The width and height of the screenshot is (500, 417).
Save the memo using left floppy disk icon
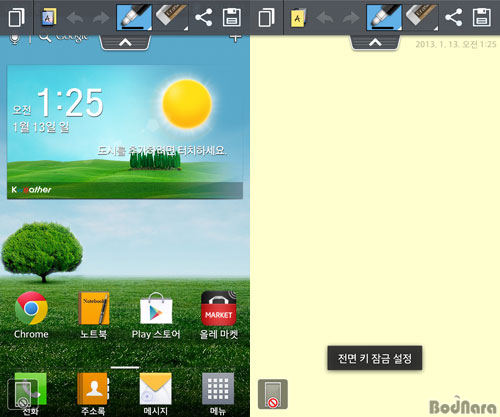(232, 17)
